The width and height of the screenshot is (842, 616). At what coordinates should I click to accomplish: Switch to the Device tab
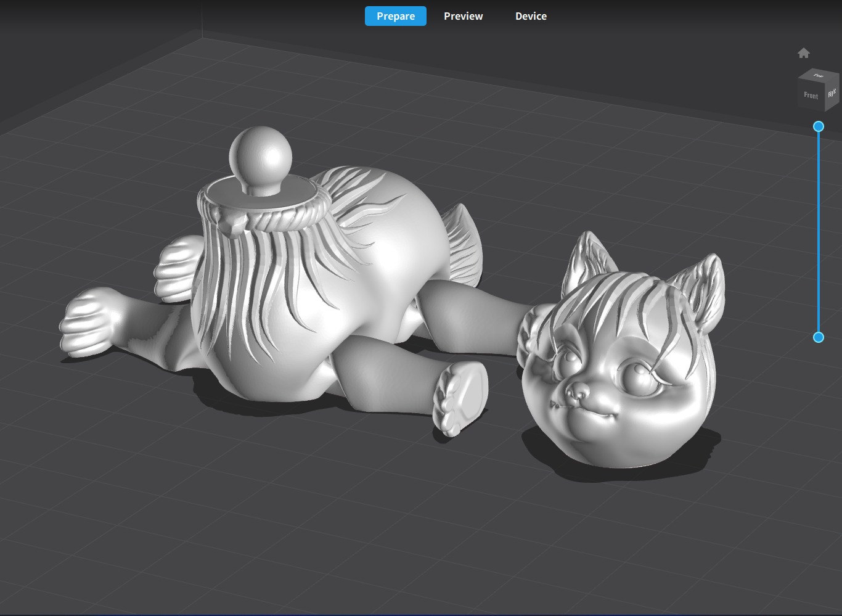[x=531, y=16]
